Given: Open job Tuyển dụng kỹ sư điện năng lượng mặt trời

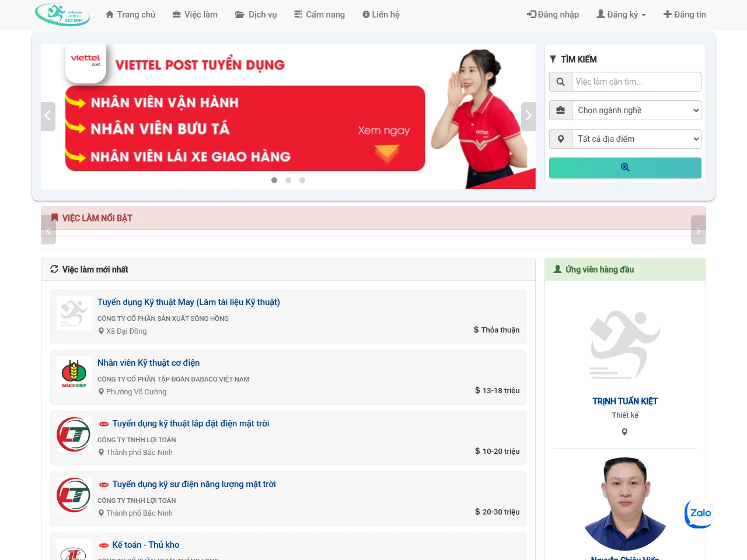Looking at the screenshot, I should [x=194, y=484].
